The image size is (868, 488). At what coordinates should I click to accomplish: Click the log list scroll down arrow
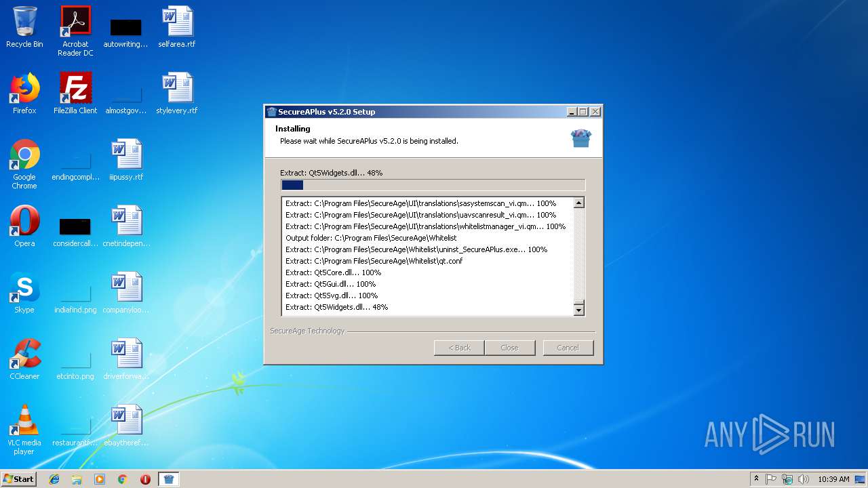578,310
